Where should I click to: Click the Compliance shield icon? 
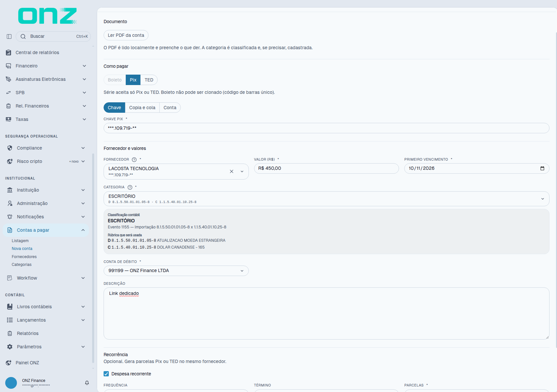(x=10, y=148)
